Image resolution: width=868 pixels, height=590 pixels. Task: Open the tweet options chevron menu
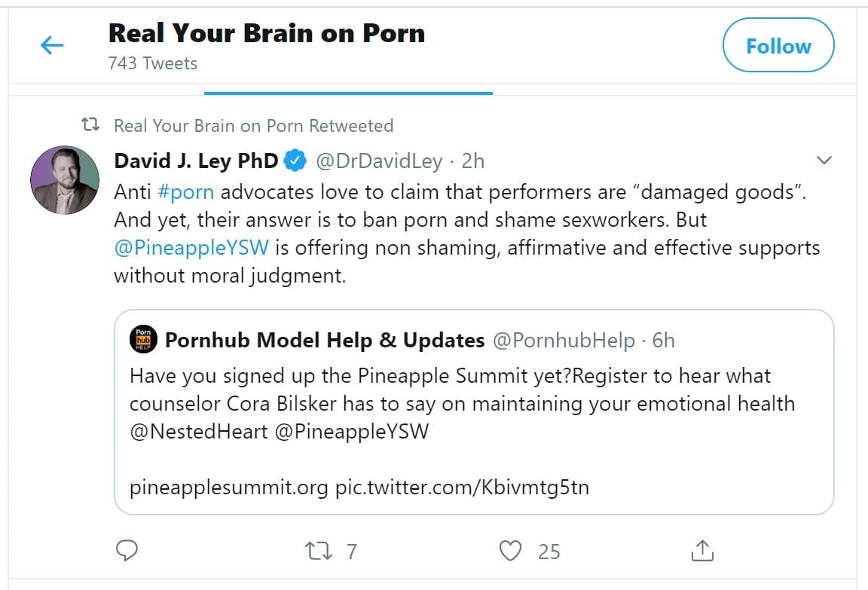tap(824, 160)
